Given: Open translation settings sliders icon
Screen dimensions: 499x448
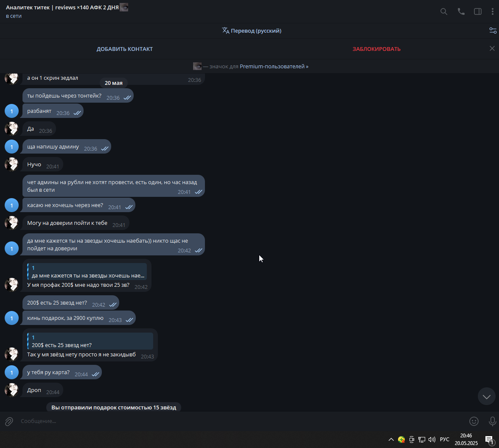Looking at the screenshot, I should pyautogui.click(x=493, y=31).
